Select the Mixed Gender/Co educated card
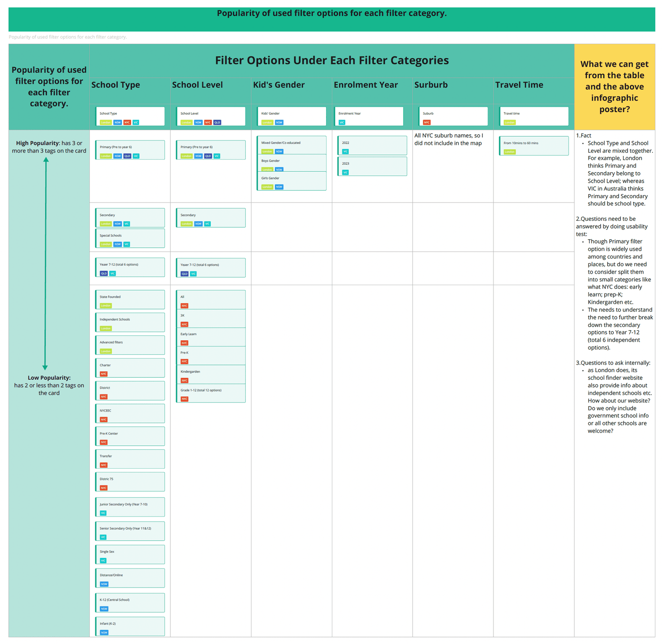This screenshot has height=644, width=662. tap(292, 145)
